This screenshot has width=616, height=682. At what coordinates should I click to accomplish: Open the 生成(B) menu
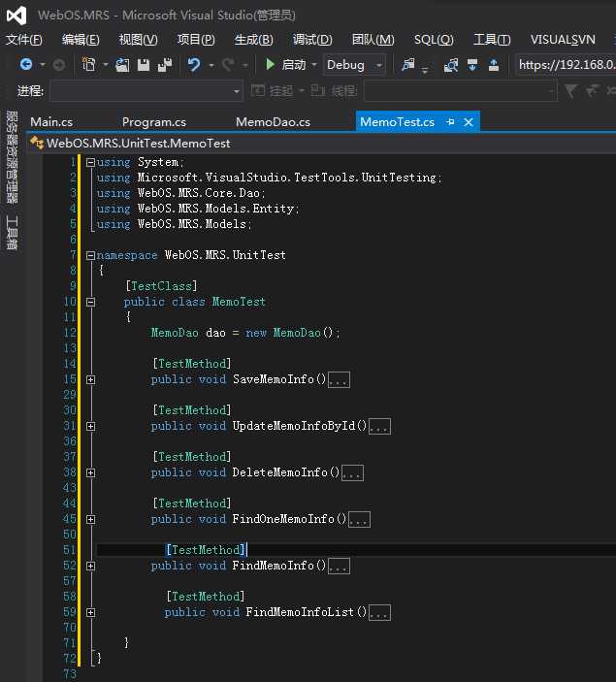(253, 40)
